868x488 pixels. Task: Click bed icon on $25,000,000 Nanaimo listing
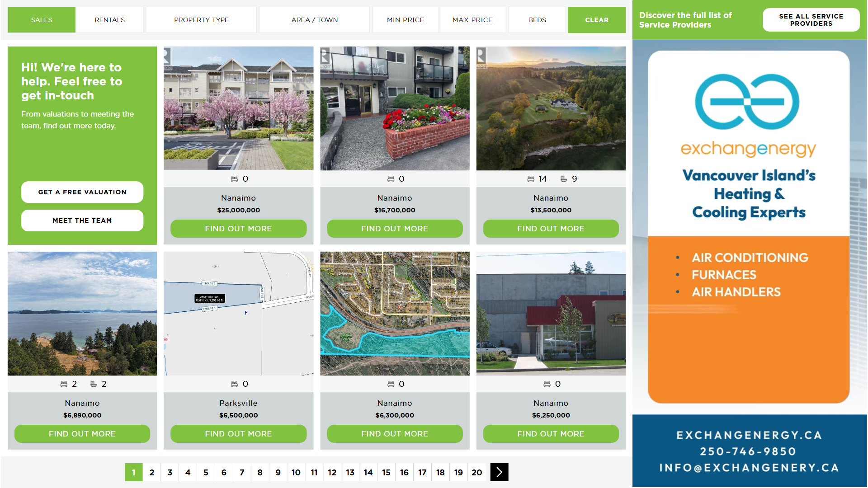click(x=234, y=179)
